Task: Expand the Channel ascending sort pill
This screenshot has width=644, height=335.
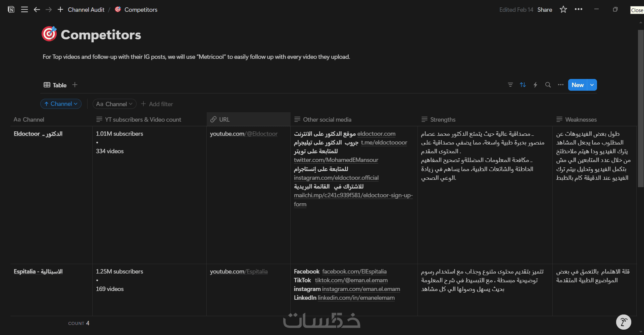Action: (61, 104)
